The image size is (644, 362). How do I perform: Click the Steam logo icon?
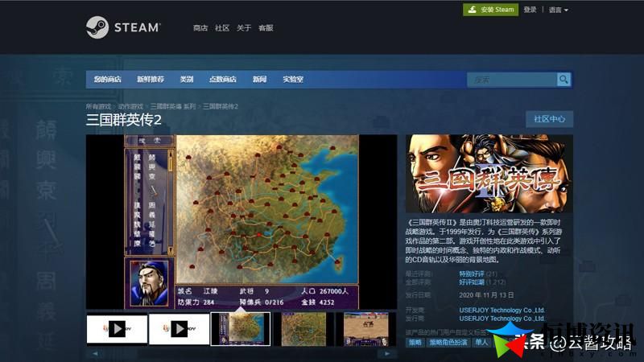[97, 27]
